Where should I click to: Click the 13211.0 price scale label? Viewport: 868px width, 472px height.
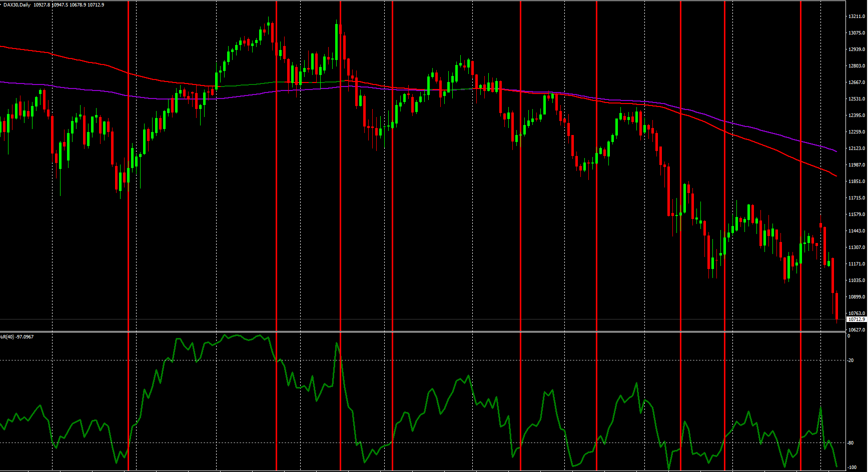pyautogui.click(x=856, y=16)
